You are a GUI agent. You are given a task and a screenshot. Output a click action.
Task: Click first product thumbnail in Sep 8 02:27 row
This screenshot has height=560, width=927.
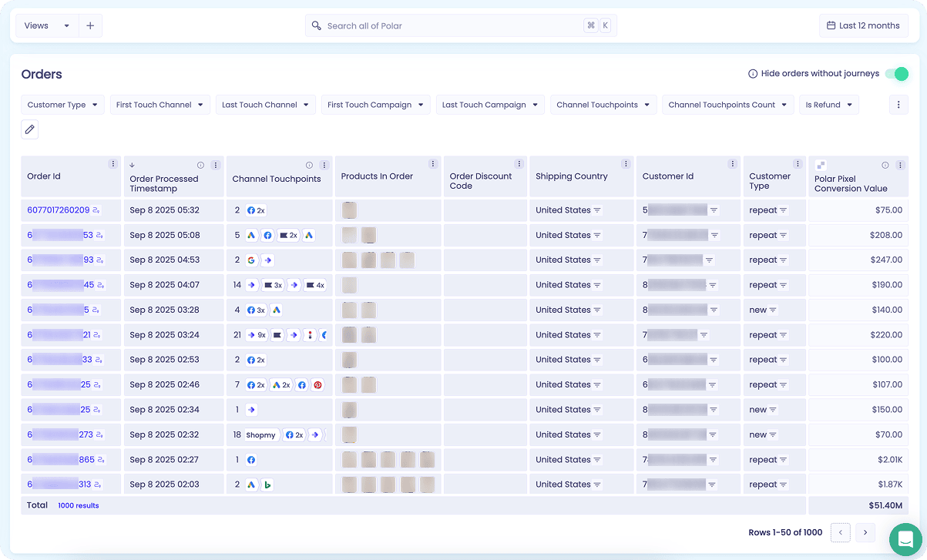(349, 460)
